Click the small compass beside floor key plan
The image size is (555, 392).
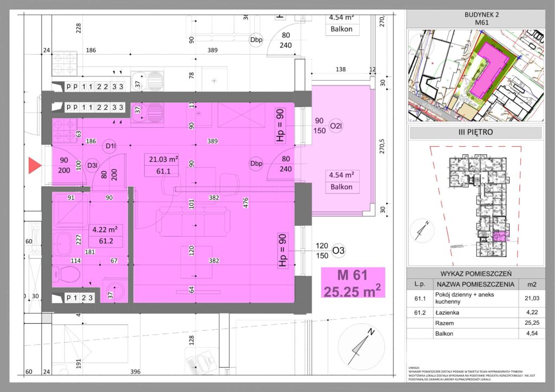pos(421,231)
